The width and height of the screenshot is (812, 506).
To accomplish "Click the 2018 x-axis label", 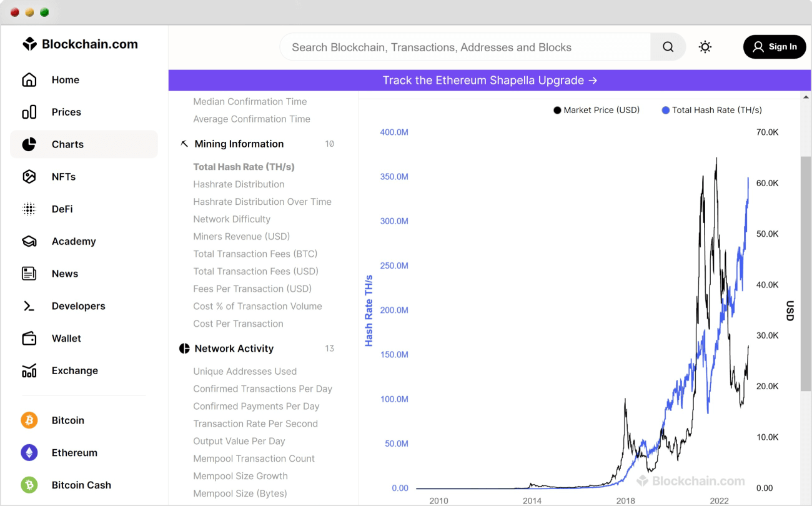I will tap(625, 500).
